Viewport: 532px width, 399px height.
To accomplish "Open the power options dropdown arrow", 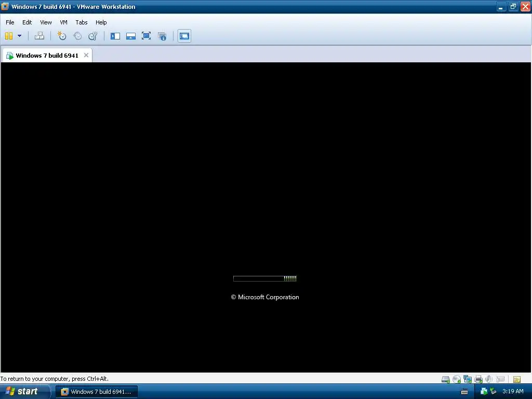I will (19, 36).
